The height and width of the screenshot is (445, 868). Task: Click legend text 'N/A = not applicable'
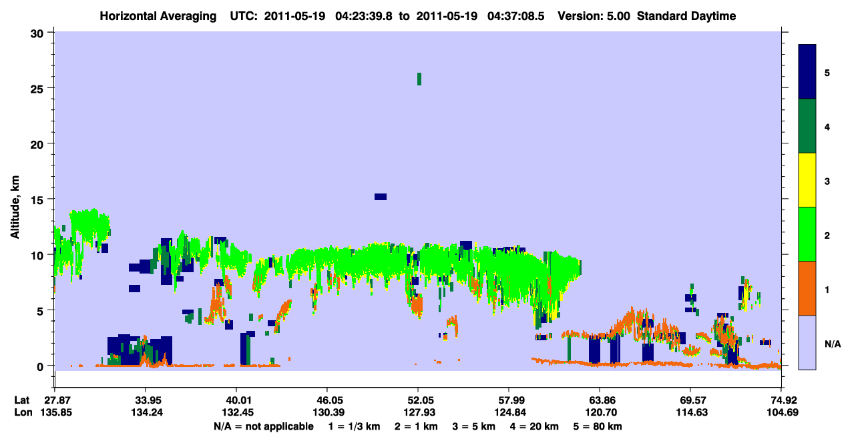click(263, 426)
